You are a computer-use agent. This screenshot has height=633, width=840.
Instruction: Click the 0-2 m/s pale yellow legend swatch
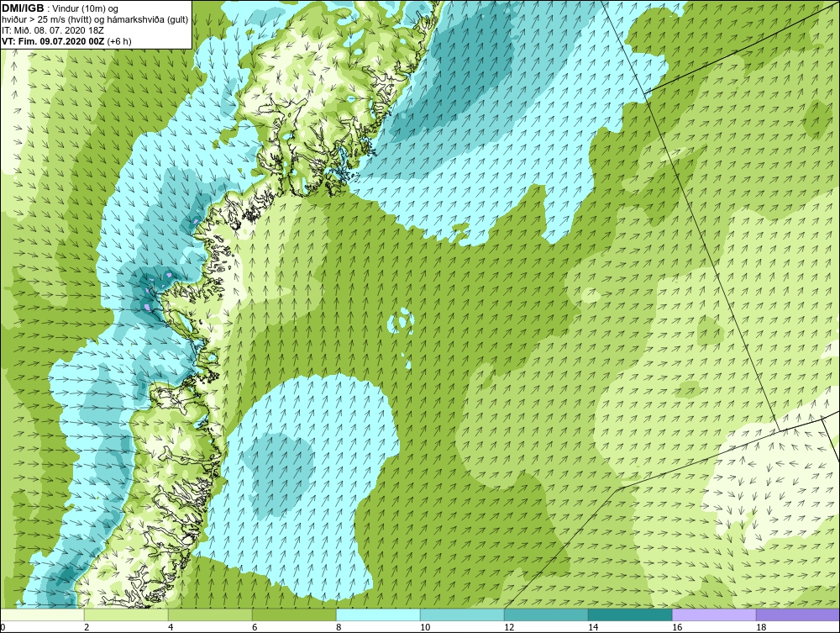pos(42,615)
